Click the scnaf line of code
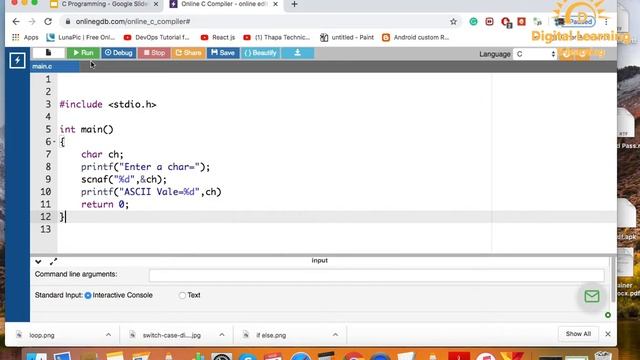This screenshot has width=640, height=360. click(124, 179)
